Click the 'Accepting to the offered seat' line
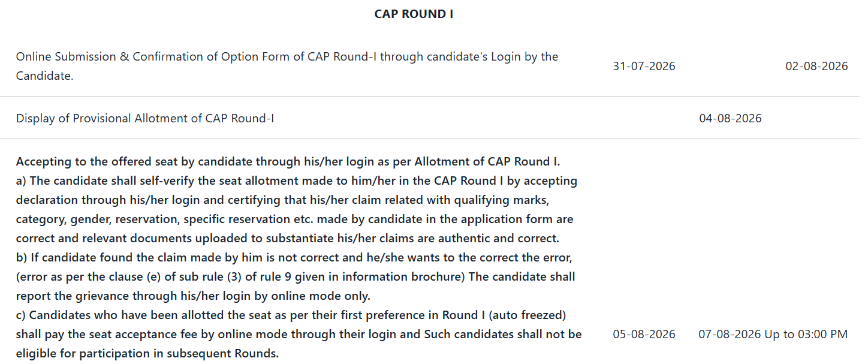This screenshot has height=364, width=868. [x=288, y=161]
